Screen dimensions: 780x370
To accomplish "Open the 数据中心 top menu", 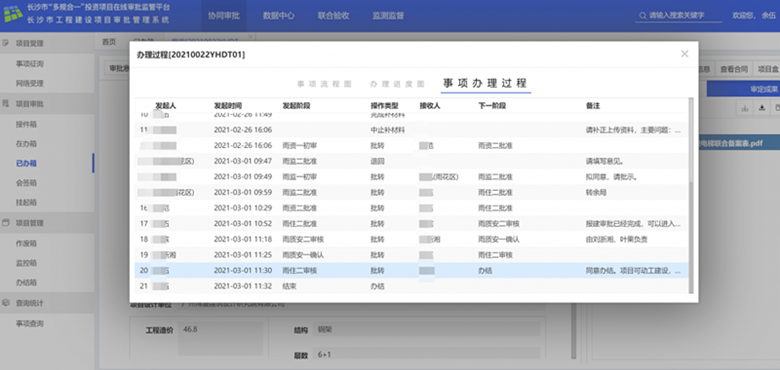I will click(279, 16).
